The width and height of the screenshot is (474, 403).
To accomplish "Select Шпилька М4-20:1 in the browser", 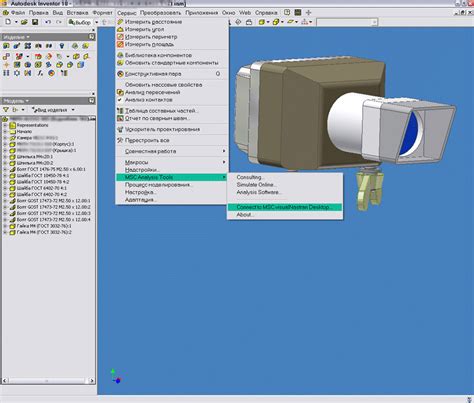I will [35, 157].
